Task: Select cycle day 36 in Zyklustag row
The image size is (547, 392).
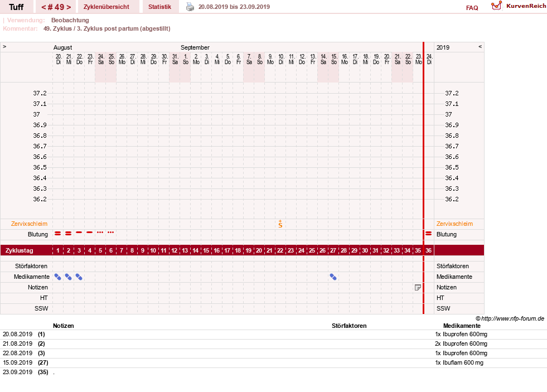Action: click(x=428, y=250)
